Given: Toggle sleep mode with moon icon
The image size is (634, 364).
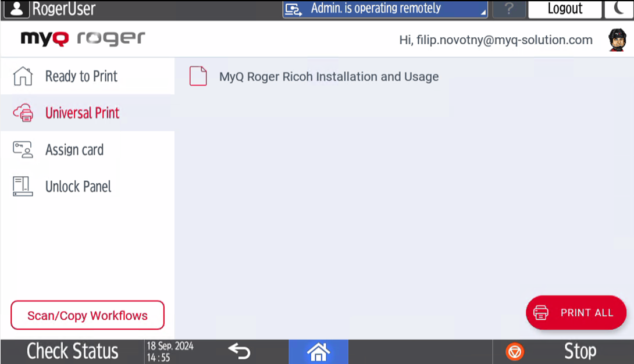Looking at the screenshot, I should point(619,9).
